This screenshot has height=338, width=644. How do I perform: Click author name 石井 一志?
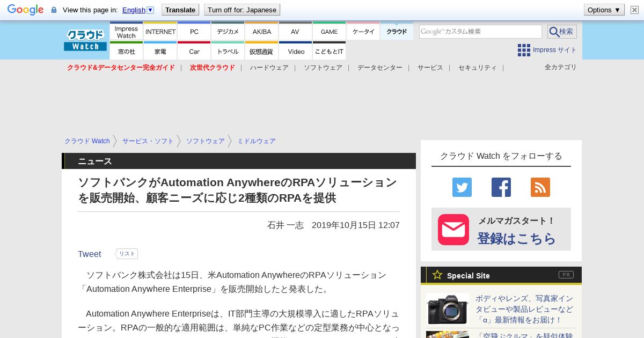pos(286,225)
